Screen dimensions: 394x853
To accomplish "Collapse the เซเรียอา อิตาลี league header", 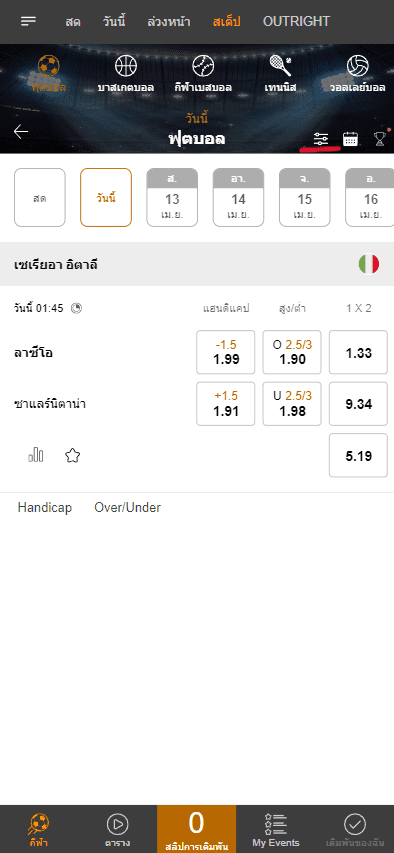I will click(197, 264).
